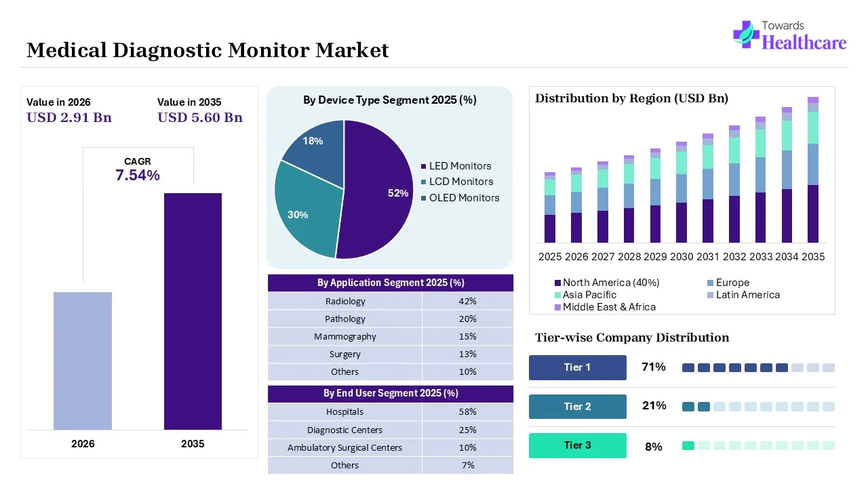Screen dimensions: 868x488
Task: Click the By End User Segment 2025 header
Action: [x=391, y=393]
